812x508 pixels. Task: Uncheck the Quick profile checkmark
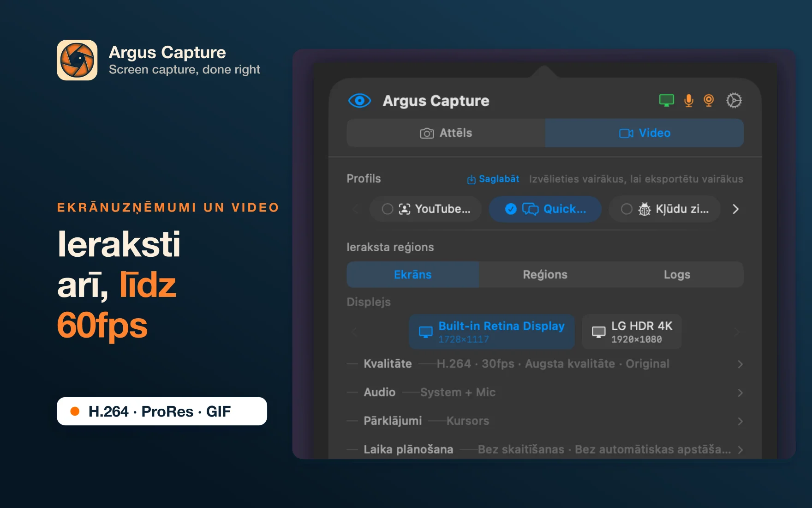(511, 209)
